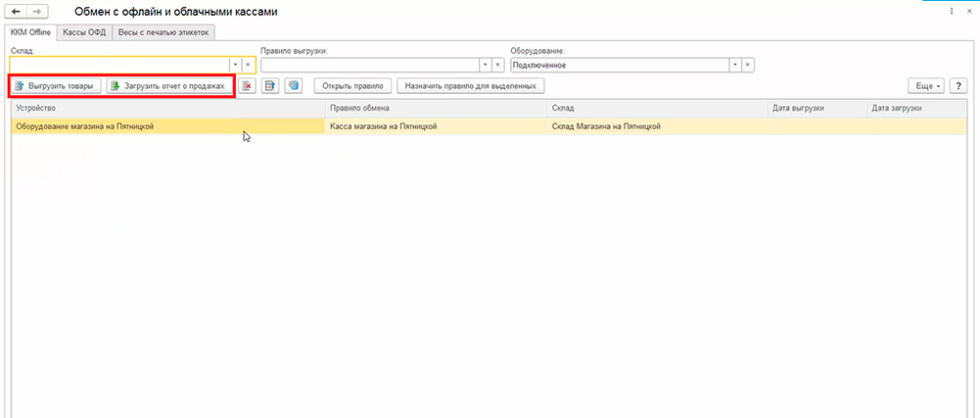Click Загрузить отчет о продажах button

tap(168, 86)
